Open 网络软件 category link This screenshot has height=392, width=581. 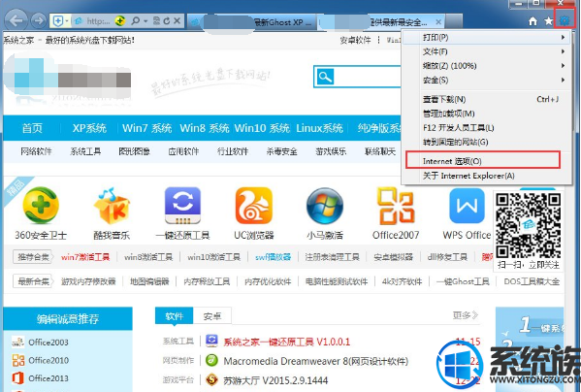[x=36, y=151]
